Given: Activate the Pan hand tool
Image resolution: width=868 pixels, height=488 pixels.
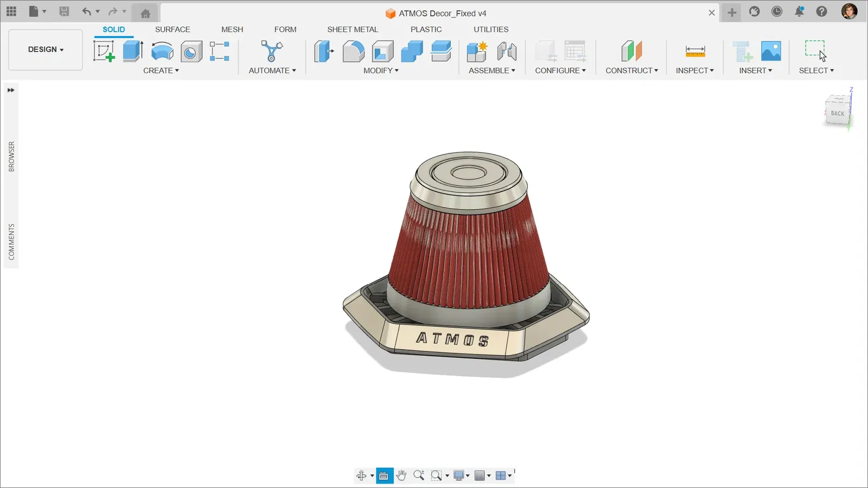Looking at the screenshot, I should coord(401,476).
